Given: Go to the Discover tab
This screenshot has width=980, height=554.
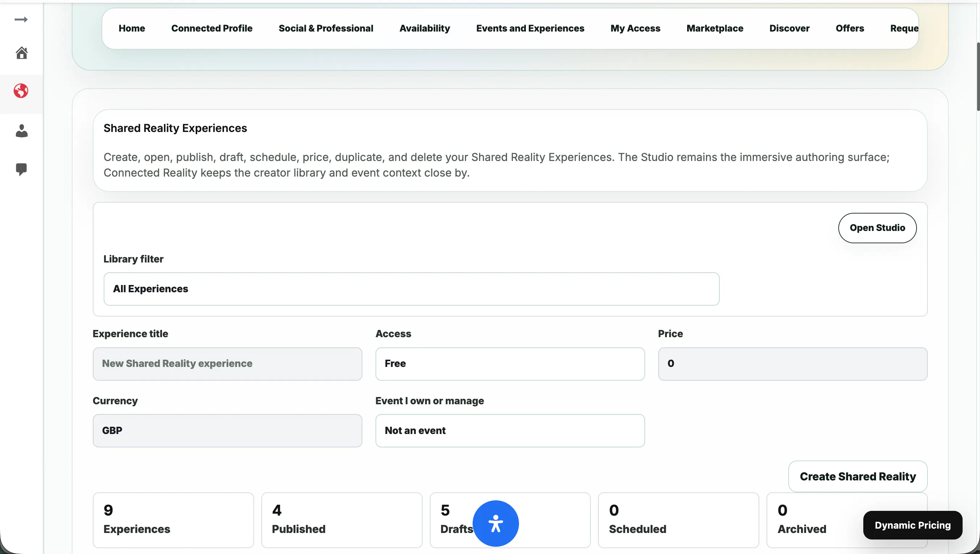Looking at the screenshot, I should 789,28.
